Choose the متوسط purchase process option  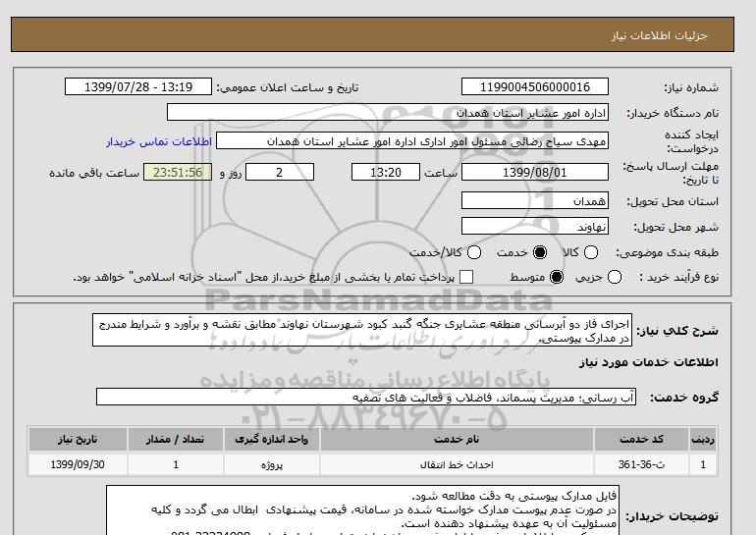point(557,277)
